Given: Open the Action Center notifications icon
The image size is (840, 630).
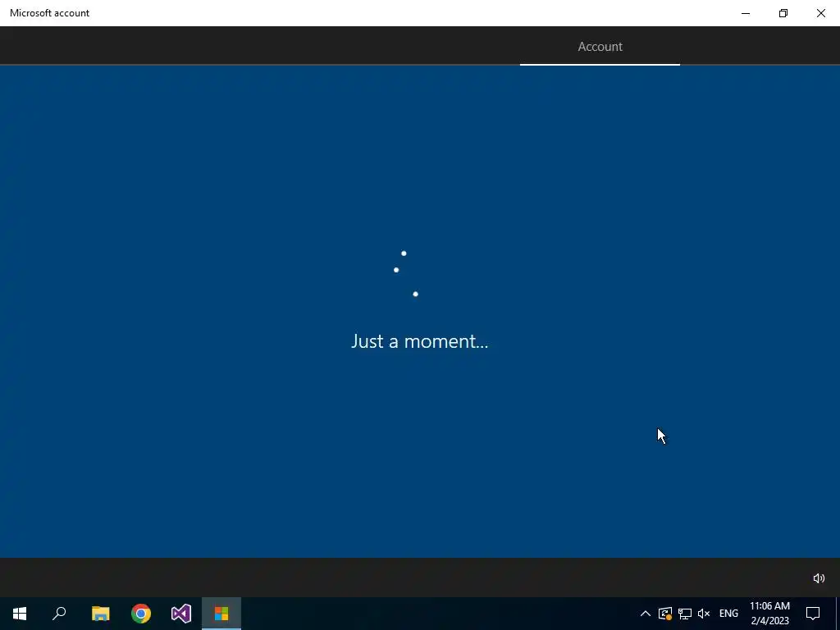Looking at the screenshot, I should (x=813, y=614).
